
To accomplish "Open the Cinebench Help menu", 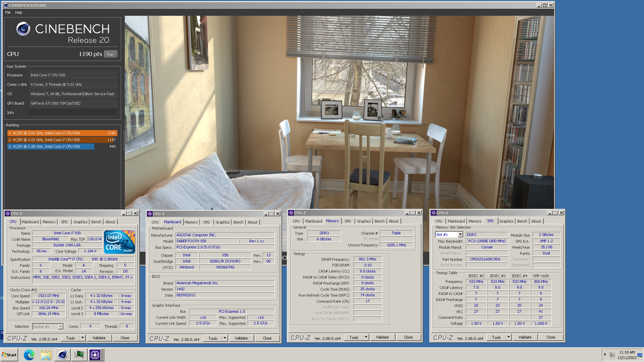I will point(19,12).
